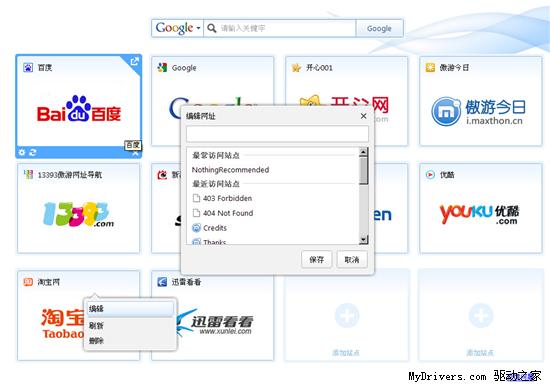
Task: Close the edit URL dialog
Action: pyautogui.click(x=364, y=116)
